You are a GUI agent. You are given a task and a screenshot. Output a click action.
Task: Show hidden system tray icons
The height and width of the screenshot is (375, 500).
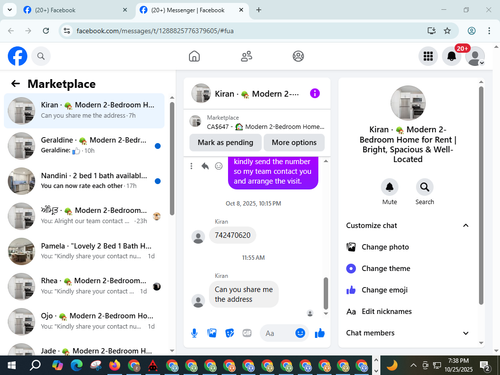[413, 366]
